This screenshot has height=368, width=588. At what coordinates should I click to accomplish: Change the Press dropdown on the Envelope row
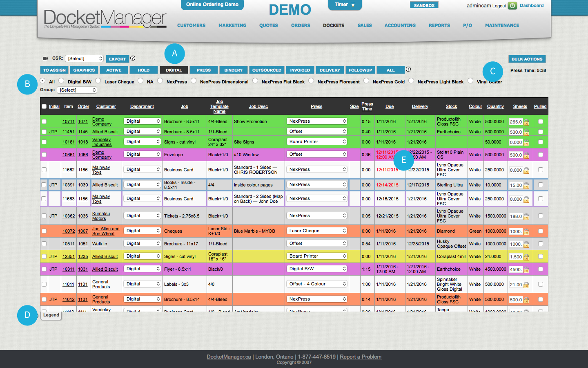[316, 154]
